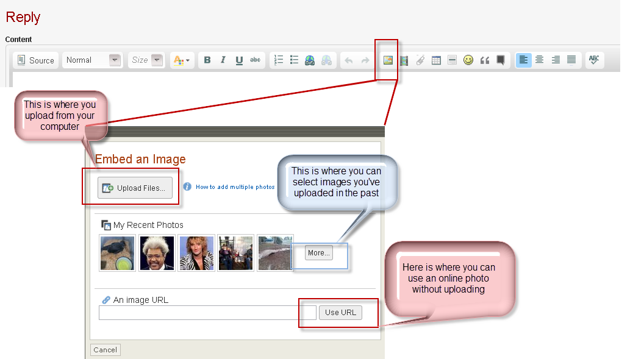This screenshot has width=644, height=359.
Task: Open the How to add multiple photos link
Action: [x=235, y=187]
